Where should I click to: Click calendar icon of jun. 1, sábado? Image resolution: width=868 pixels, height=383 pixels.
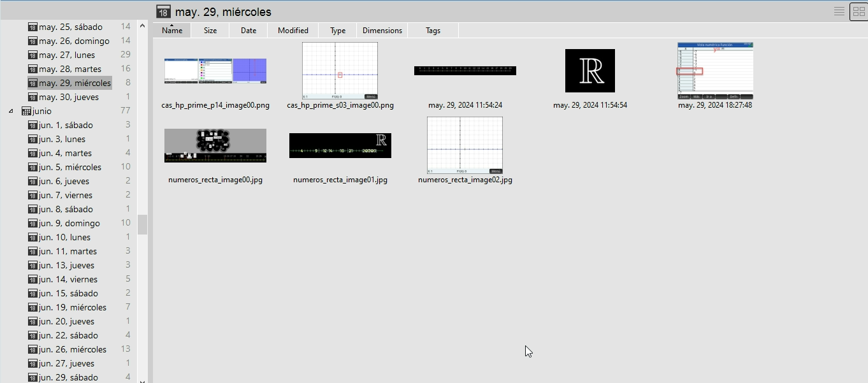pos(33,125)
